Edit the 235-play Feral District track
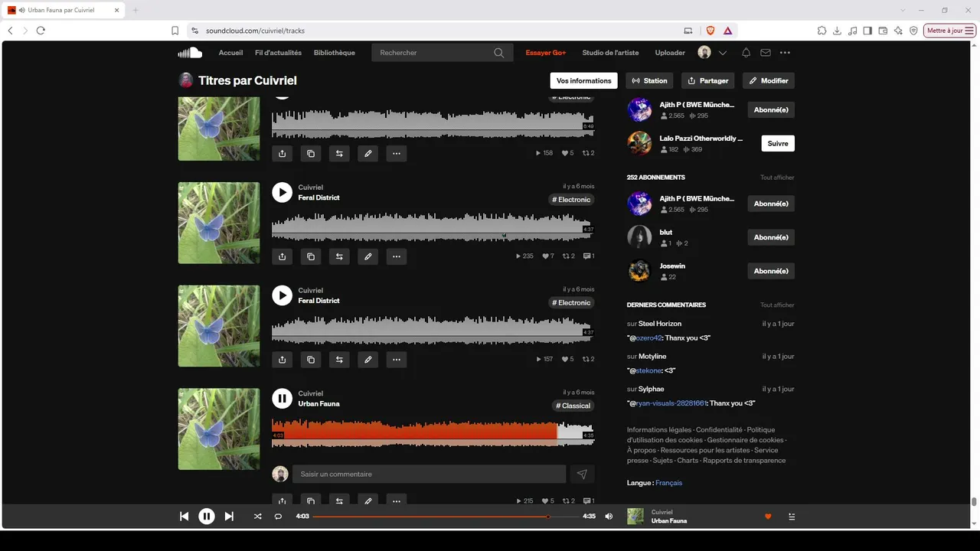Viewport: 980px width, 551px height. 368,256
